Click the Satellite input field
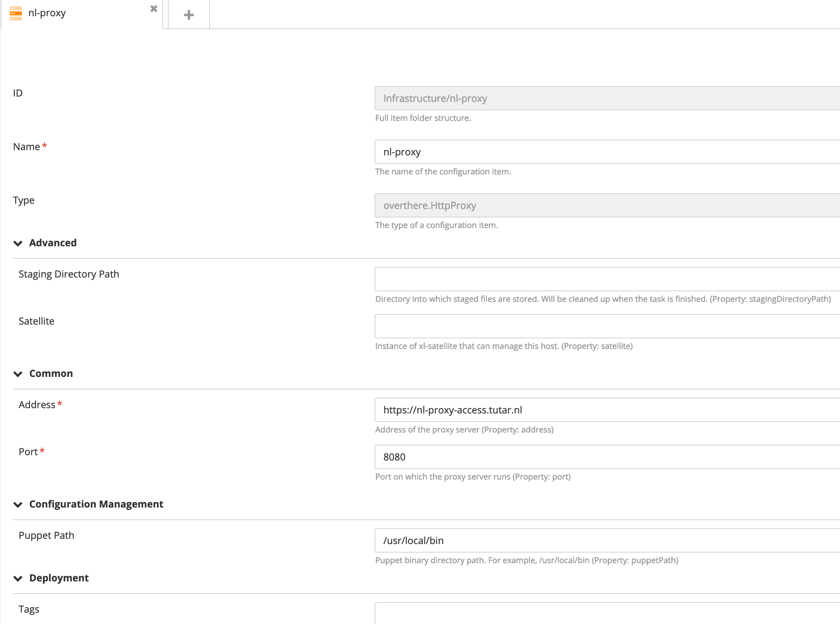This screenshot has height=624, width=840. point(606,326)
